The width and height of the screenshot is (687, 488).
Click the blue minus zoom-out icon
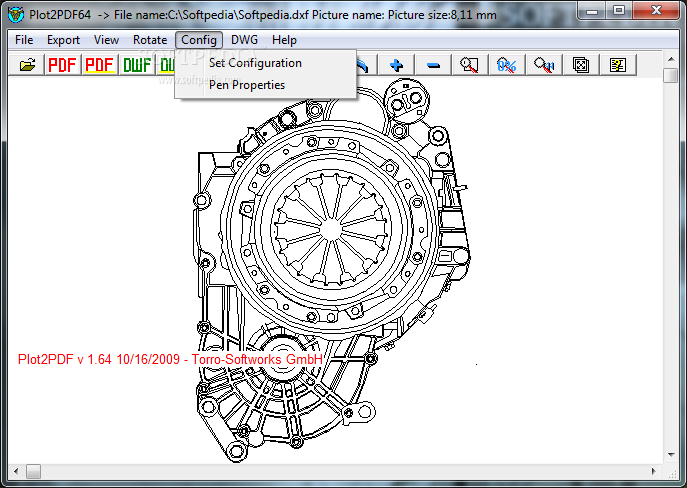(x=433, y=65)
